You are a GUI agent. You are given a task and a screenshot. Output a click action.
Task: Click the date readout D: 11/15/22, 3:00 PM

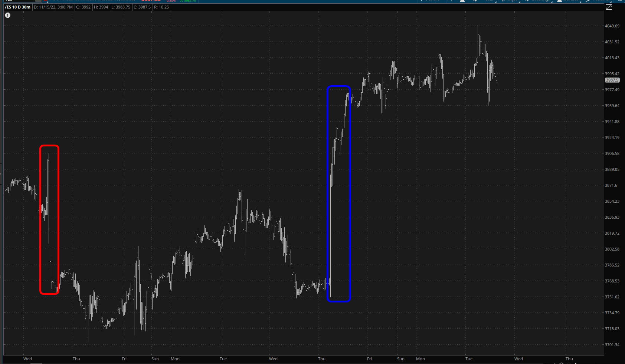point(53,7)
